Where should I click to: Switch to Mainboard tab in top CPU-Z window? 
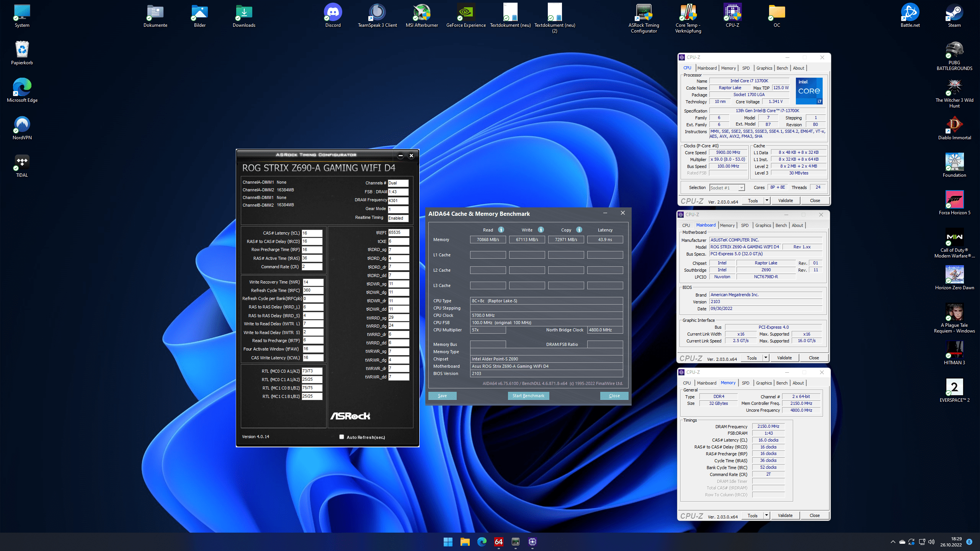707,68
